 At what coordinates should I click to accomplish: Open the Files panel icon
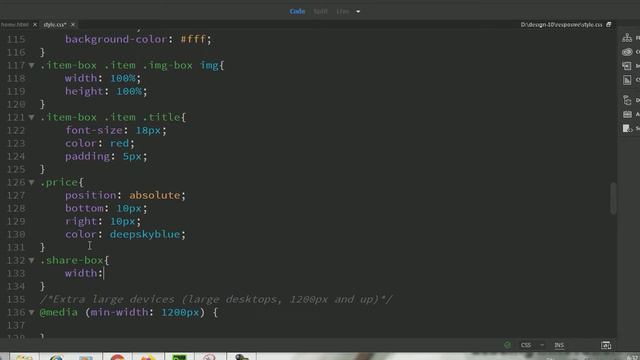627,38
